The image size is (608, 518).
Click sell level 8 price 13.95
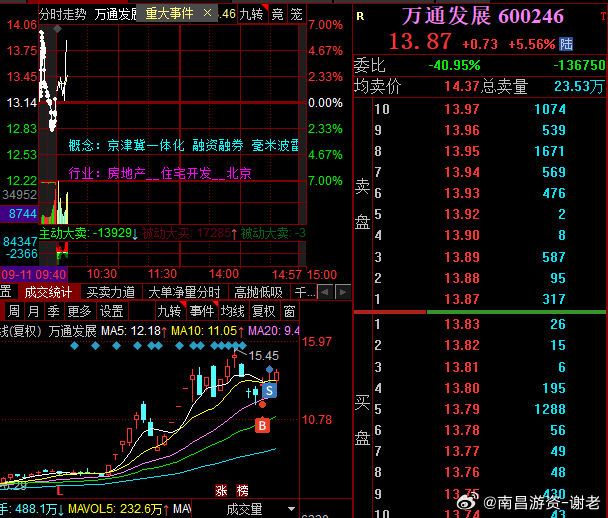click(462, 151)
